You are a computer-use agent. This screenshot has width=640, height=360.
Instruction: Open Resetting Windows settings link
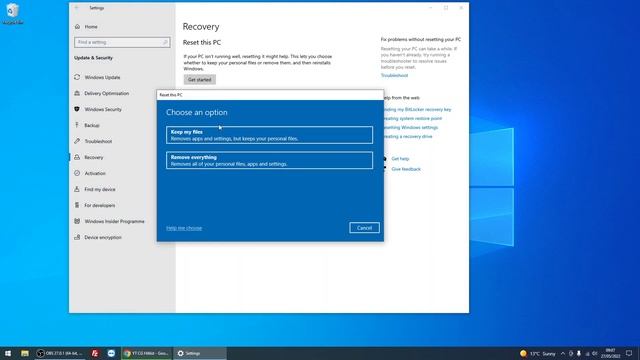[411, 127]
